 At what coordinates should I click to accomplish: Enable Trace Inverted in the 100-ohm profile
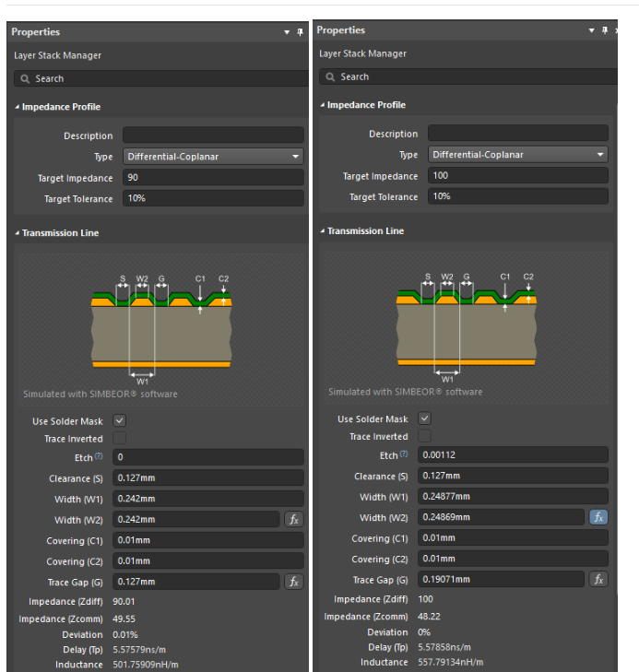point(424,436)
